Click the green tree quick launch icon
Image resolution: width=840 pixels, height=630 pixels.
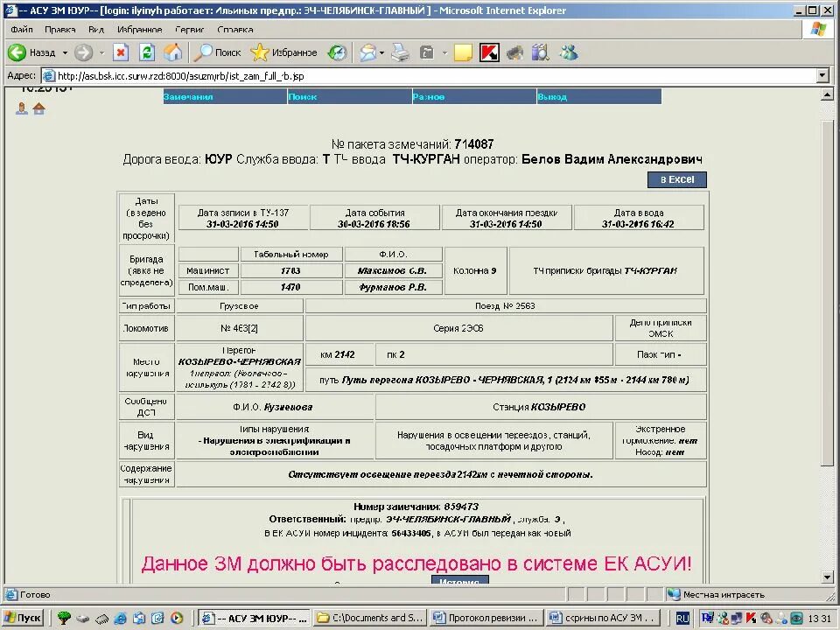point(64,618)
